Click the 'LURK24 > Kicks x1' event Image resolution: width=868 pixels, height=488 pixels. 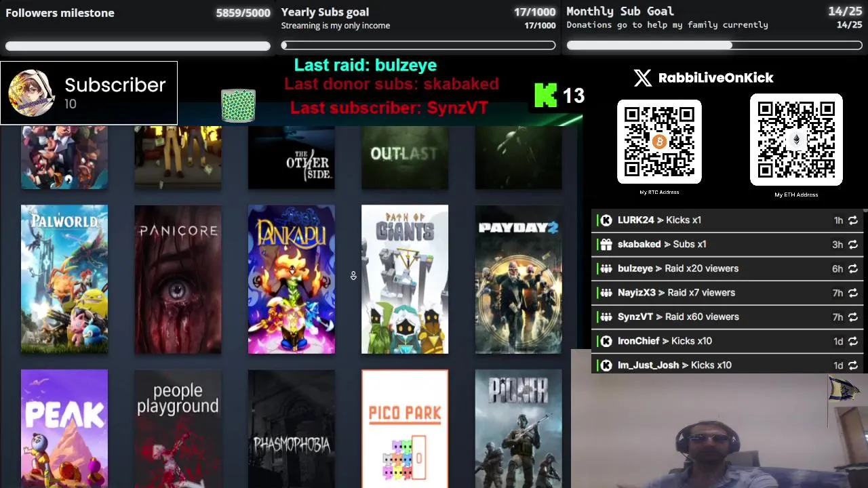(728, 220)
